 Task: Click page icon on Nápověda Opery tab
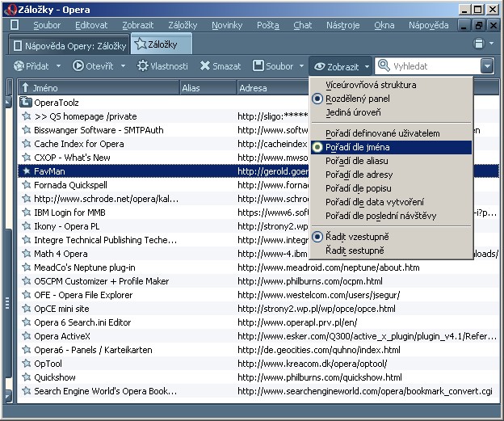click(x=18, y=46)
